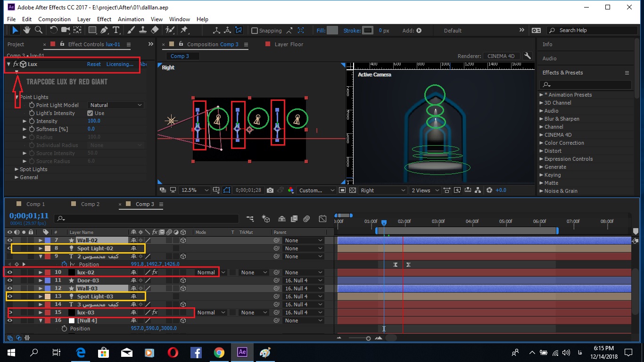644x362 pixels.
Task: Toggle the transparency grid icon
Action: tap(353, 190)
